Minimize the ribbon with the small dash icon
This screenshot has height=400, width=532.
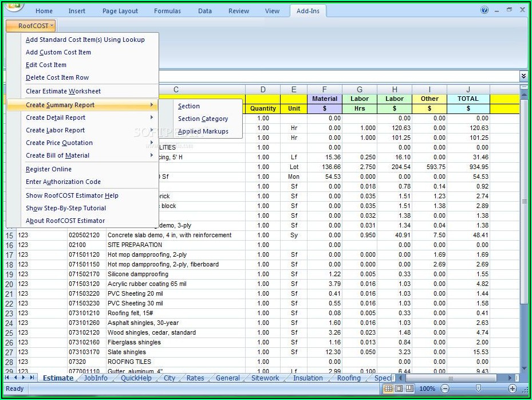[x=497, y=10]
